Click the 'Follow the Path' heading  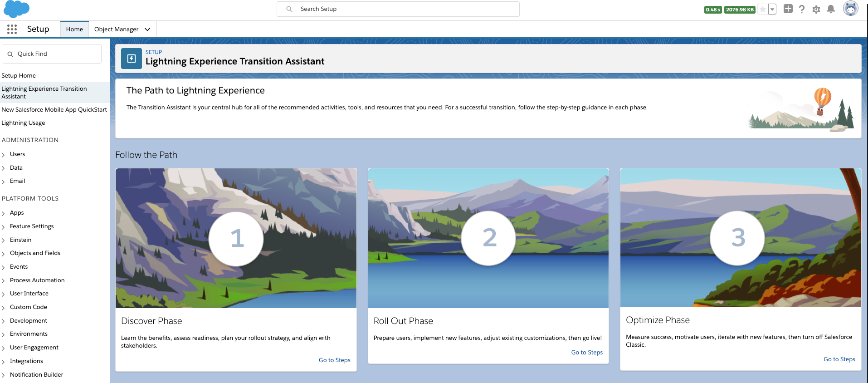146,155
